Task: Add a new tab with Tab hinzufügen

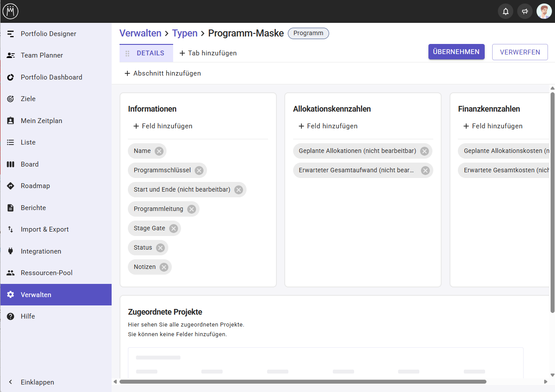Action: click(208, 53)
